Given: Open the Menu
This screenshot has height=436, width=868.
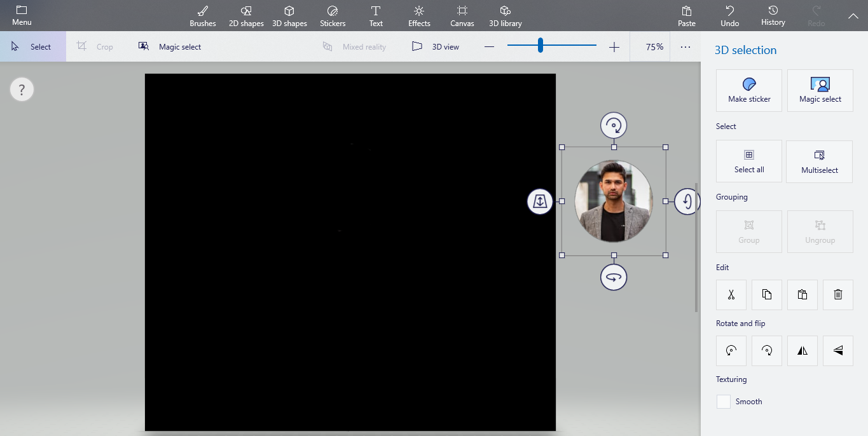Looking at the screenshot, I should tap(21, 16).
